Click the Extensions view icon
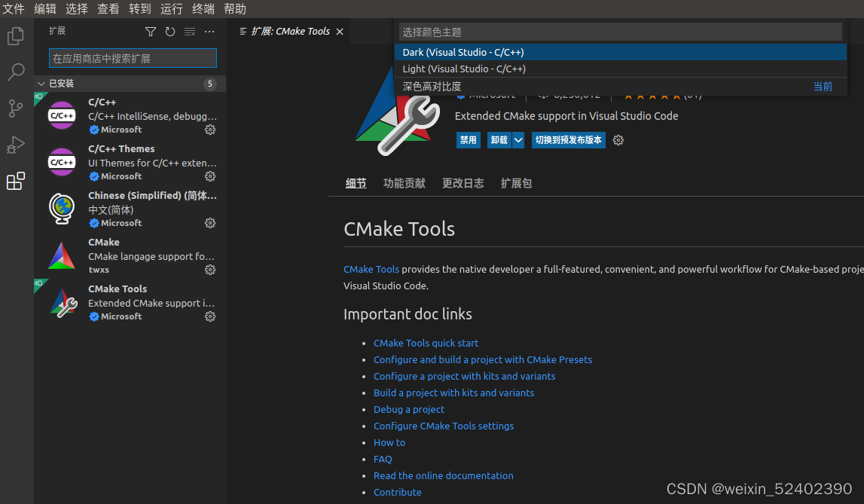Screen dimensions: 864x504 (16, 182)
